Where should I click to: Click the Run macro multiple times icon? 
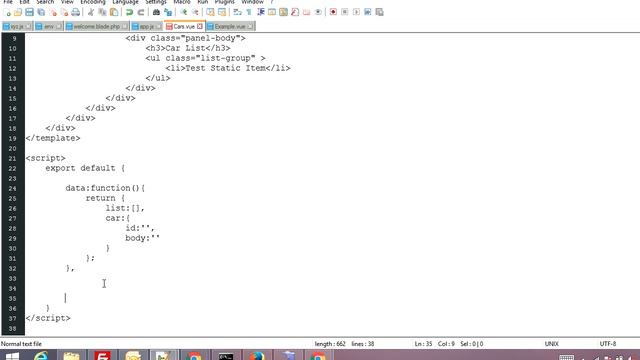[368, 12]
